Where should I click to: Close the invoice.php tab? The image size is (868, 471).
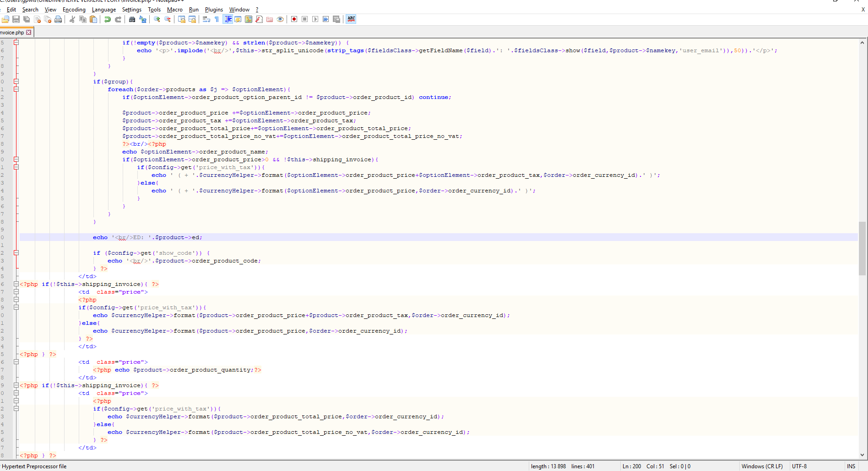29,33
